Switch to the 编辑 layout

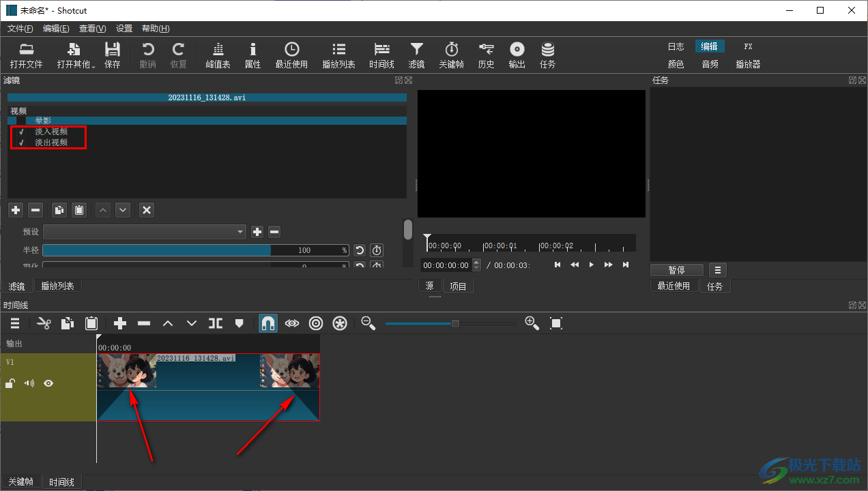click(710, 46)
